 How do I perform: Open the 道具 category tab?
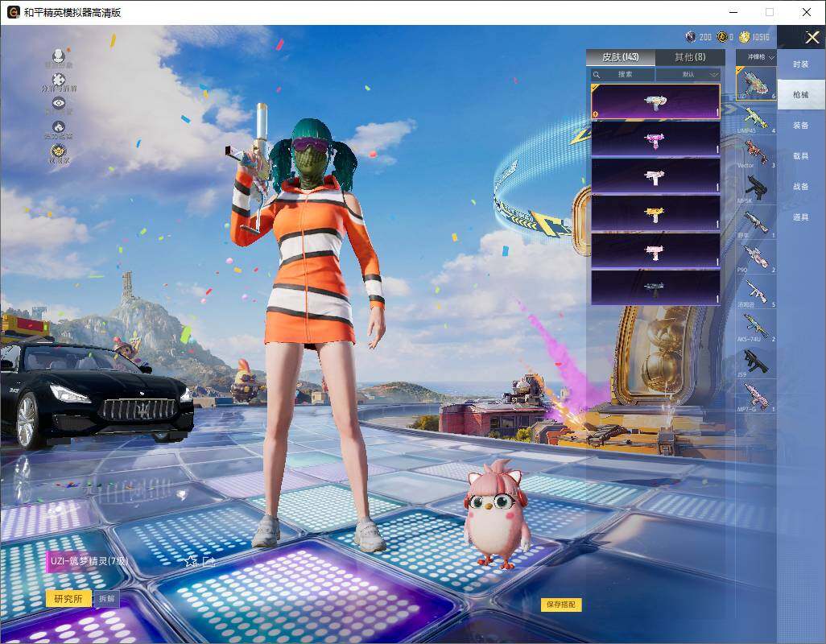click(x=801, y=217)
